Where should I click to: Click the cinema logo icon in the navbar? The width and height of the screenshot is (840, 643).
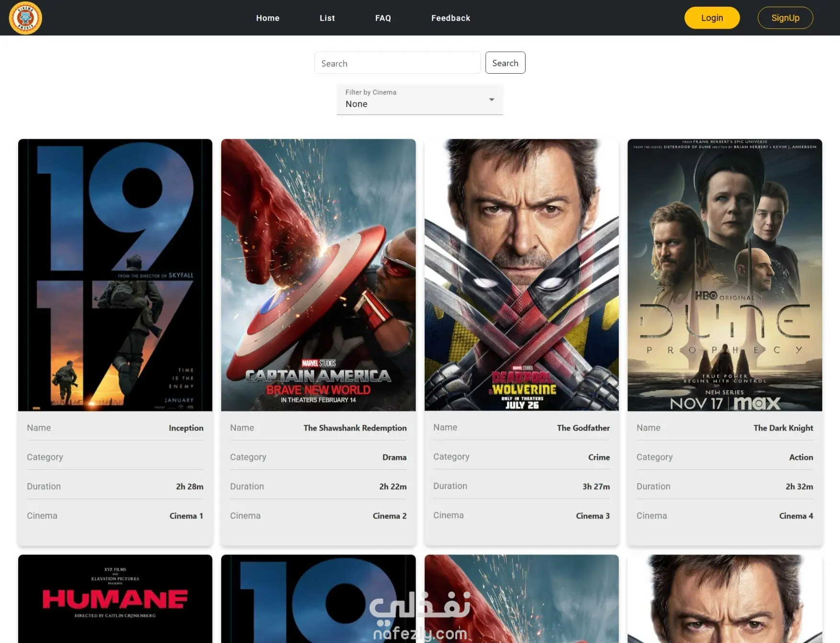(x=25, y=18)
